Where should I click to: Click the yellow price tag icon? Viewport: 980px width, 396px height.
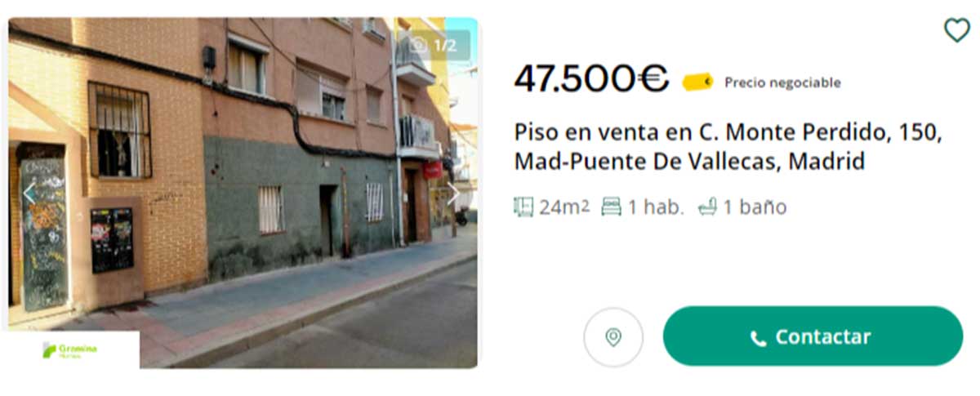pyautogui.click(x=697, y=81)
